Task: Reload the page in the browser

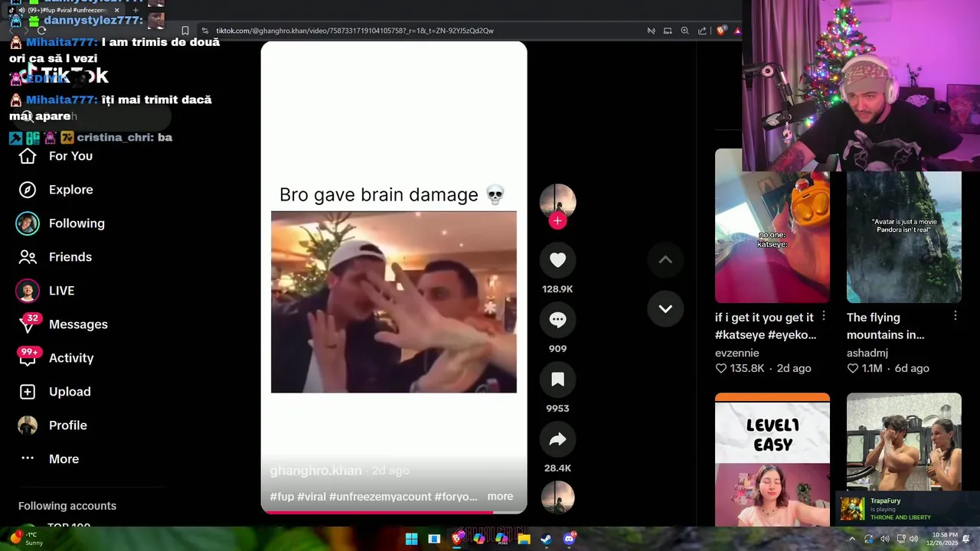Action: tap(42, 31)
